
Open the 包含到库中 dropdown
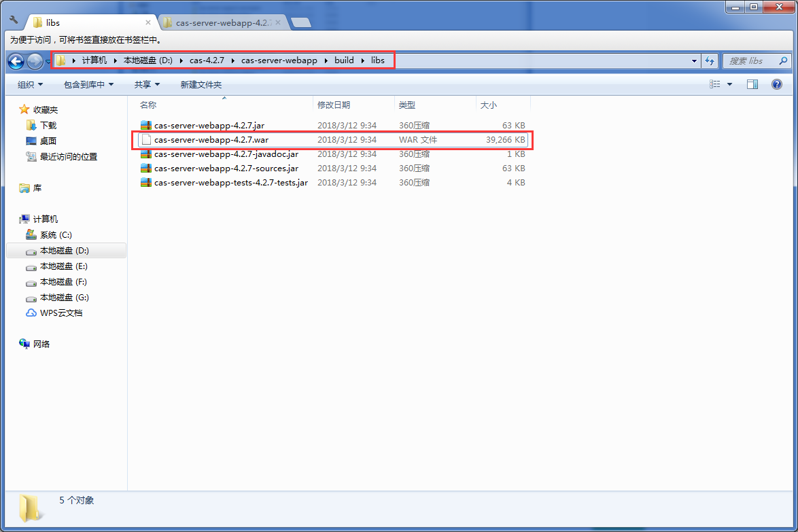pos(88,84)
